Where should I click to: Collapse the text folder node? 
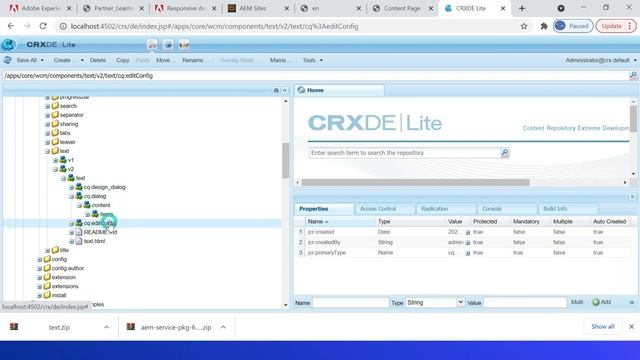tap(47, 151)
